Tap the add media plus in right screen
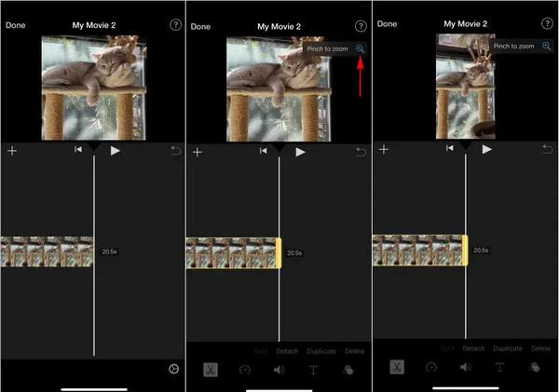The image size is (559, 392). [384, 149]
